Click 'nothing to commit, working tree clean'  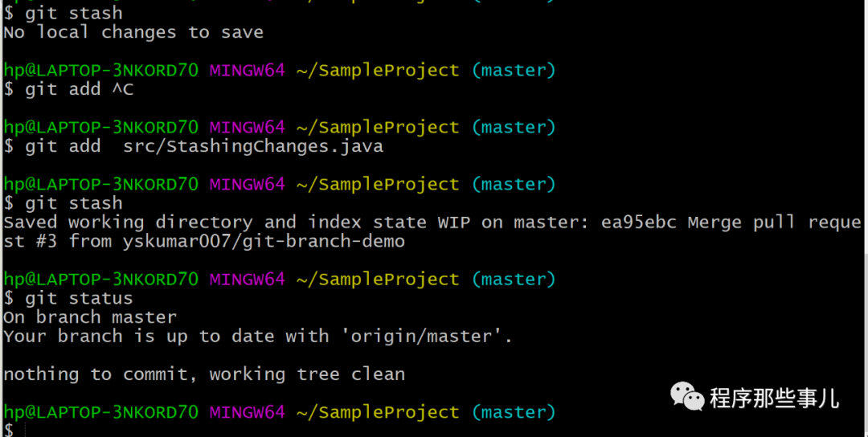coord(204,374)
